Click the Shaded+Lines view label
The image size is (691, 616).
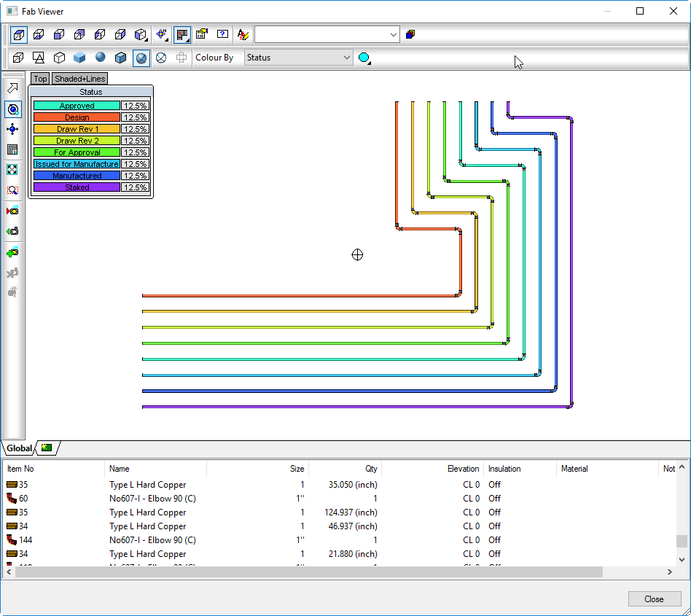coord(79,79)
